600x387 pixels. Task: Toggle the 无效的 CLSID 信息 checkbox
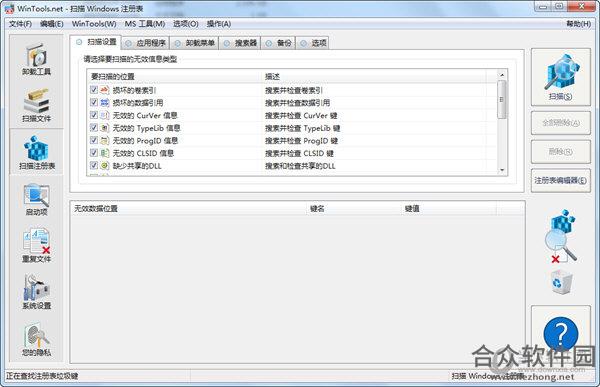click(94, 153)
